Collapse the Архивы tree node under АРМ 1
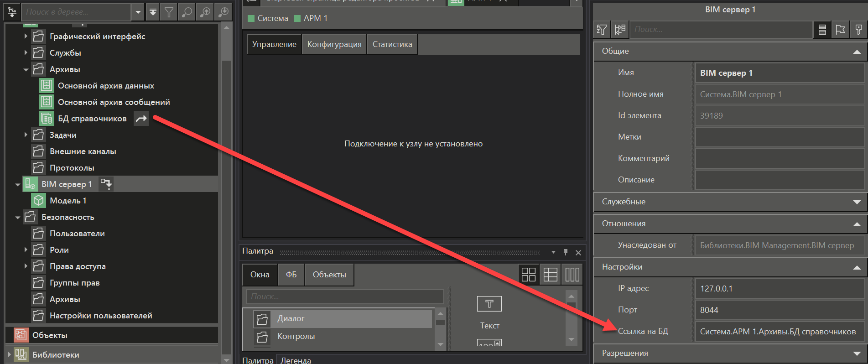This screenshot has height=364, width=868. click(x=26, y=70)
